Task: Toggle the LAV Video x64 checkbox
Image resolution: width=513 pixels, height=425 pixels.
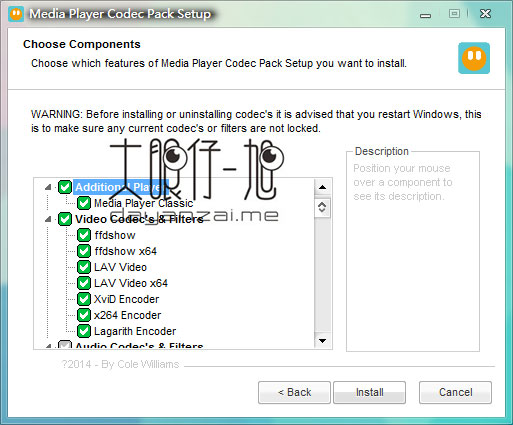Action: (x=84, y=283)
